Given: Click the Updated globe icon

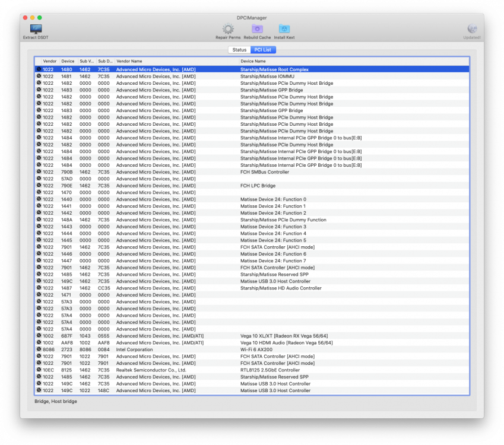Looking at the screenshot, I should coord(472,28).
